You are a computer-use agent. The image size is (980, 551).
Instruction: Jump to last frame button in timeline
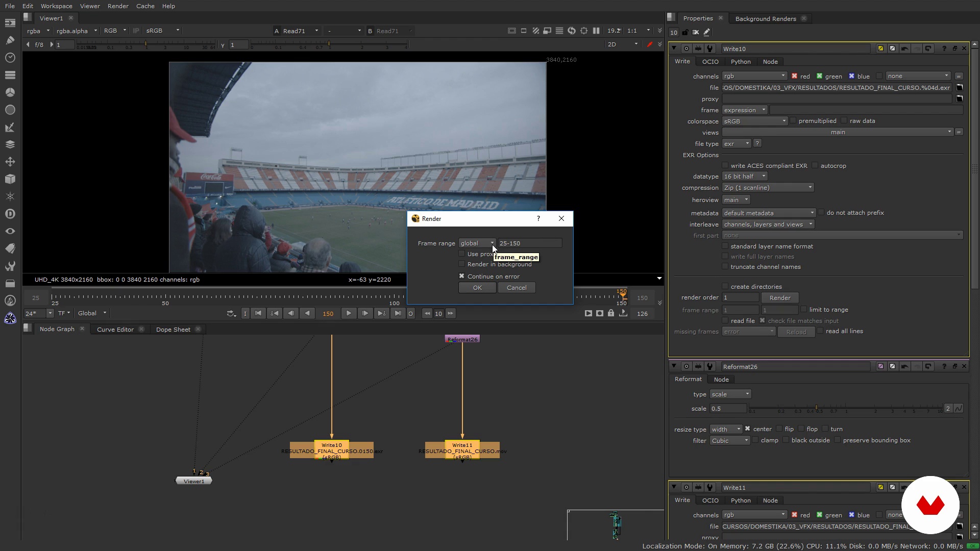pos(398,313)
